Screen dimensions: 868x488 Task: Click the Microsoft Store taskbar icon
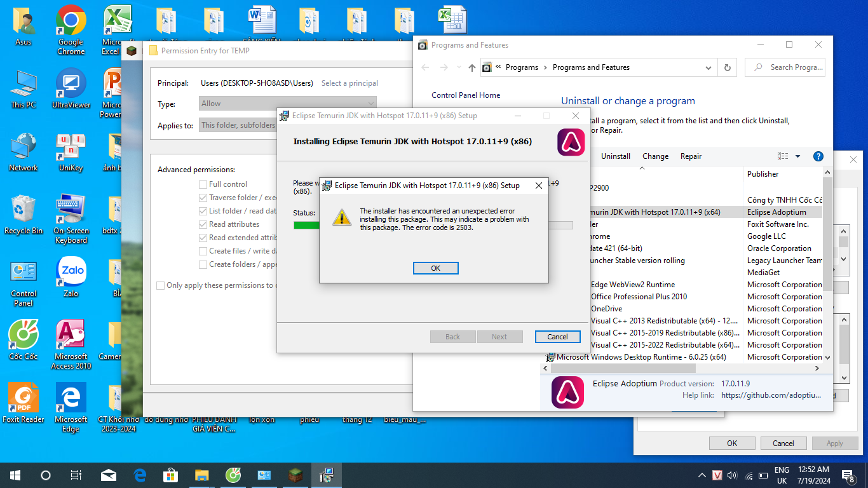tap(171, 475)
